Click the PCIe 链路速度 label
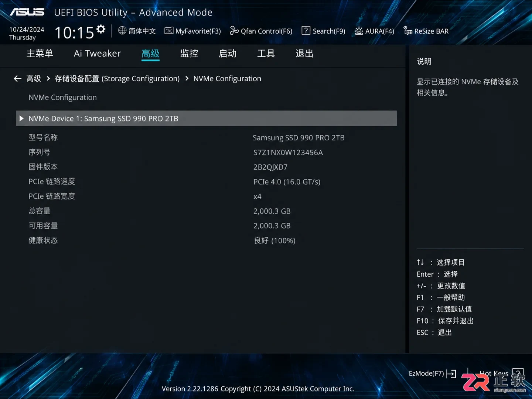 pos(52,181)
